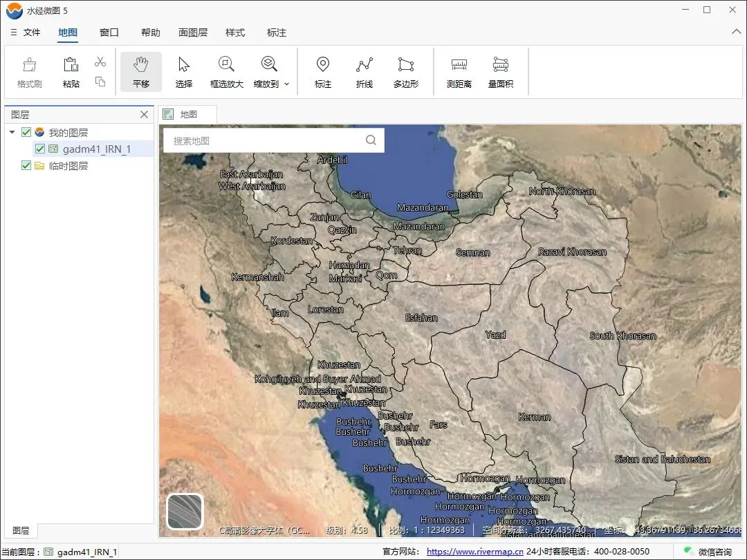Click the 比例 1:12349363 scale readout
The height and width of the screenshot is (560, 747).
(x=426, y=530)
